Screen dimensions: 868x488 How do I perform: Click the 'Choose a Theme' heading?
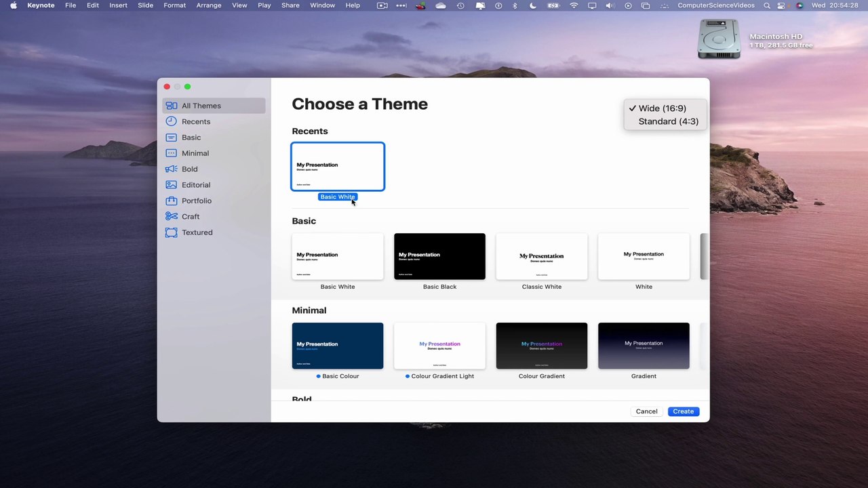point(359,104)
